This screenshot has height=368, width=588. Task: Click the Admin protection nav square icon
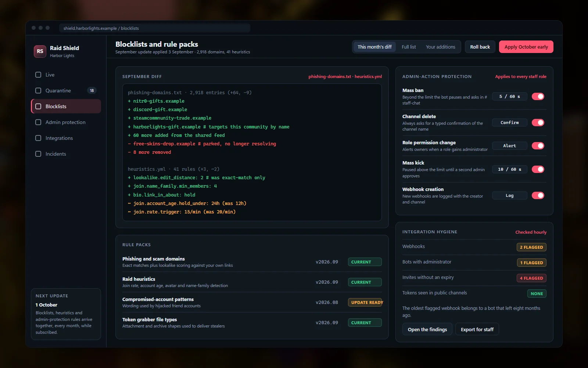pos(38,122)
